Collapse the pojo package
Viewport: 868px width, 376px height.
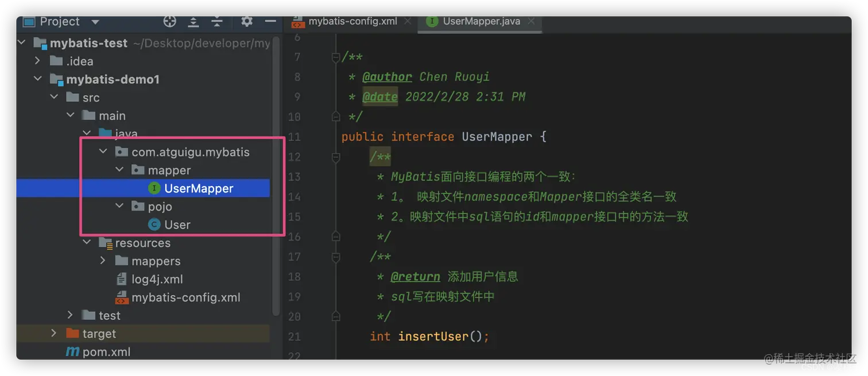coord(119,206)
